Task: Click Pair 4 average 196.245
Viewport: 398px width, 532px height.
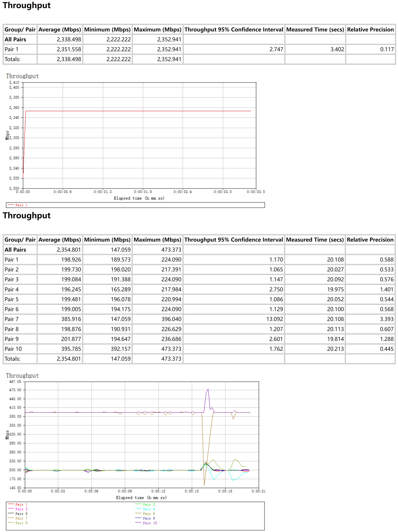Action: (71, 289)
